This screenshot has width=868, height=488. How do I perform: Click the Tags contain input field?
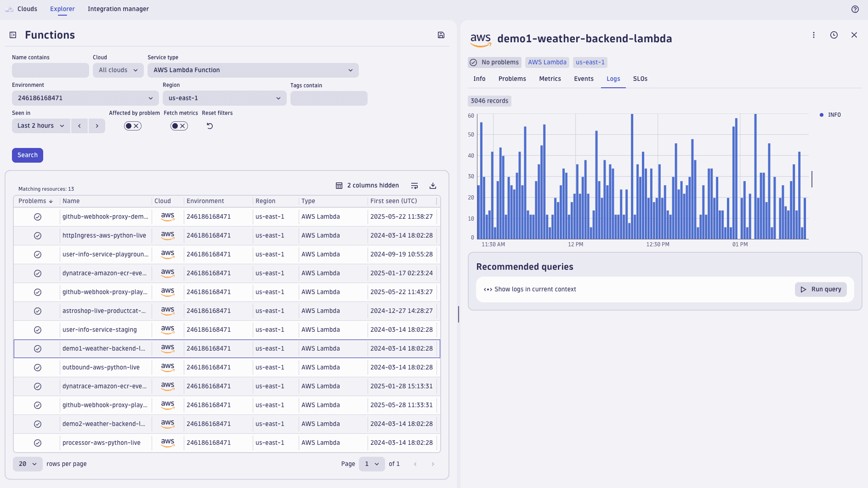tap(329, 98)
